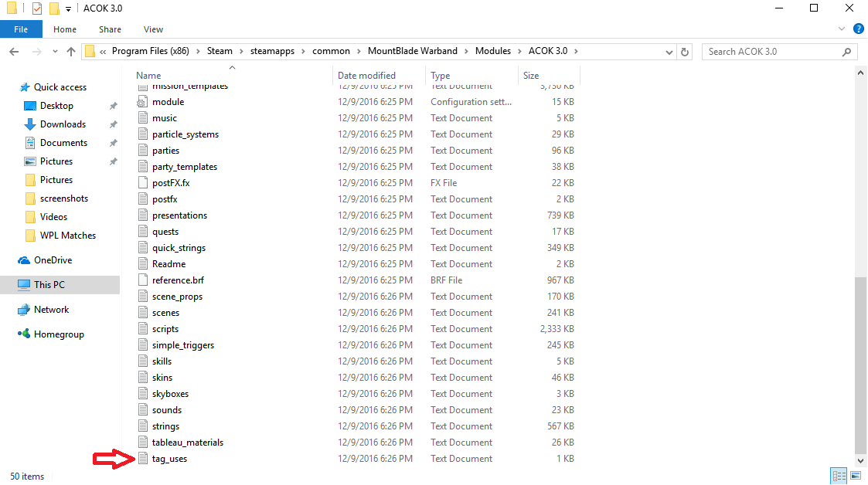Click the Properties checkmark icon in title bar
Viewport: 868px width, 485px height.
point(37,8)
